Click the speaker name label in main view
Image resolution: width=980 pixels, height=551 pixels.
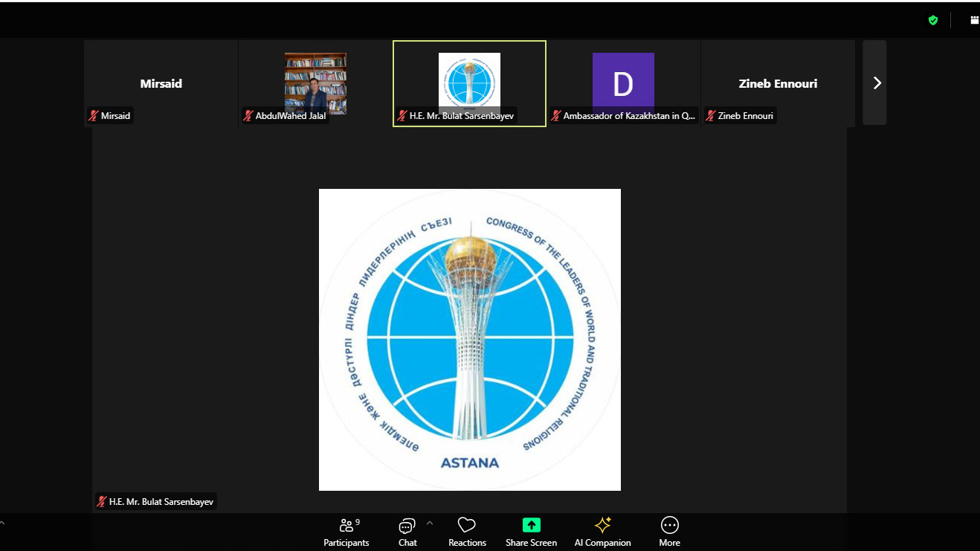pos(161,502)
